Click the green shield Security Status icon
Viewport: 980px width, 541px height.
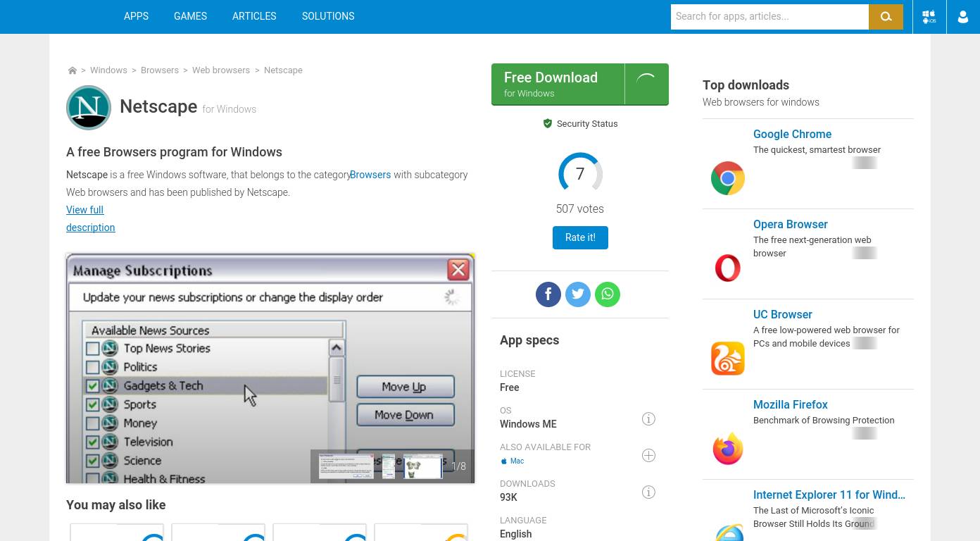548,123
